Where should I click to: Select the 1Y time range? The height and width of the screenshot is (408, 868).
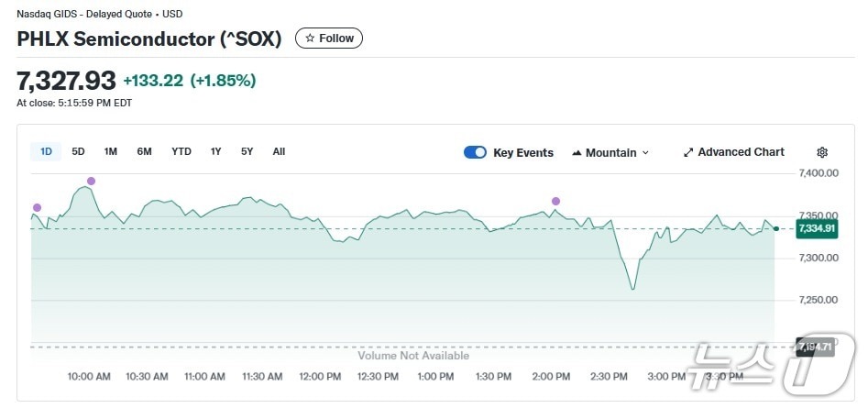click(x=215, y=151)
